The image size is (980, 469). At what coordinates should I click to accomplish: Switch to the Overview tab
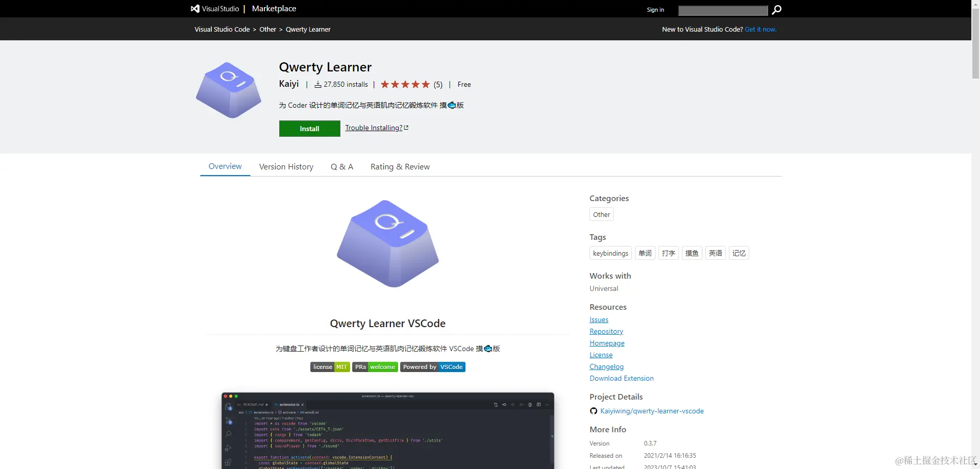pyautogui.click(x=225, y=166)
